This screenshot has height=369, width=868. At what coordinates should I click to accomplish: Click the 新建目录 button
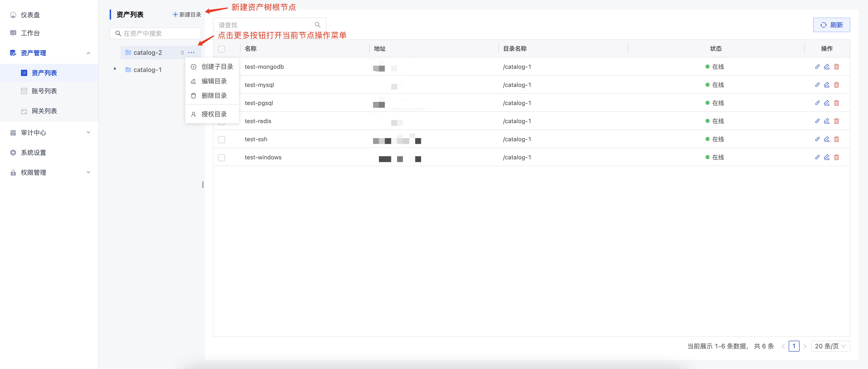click(x=187, y=15)
